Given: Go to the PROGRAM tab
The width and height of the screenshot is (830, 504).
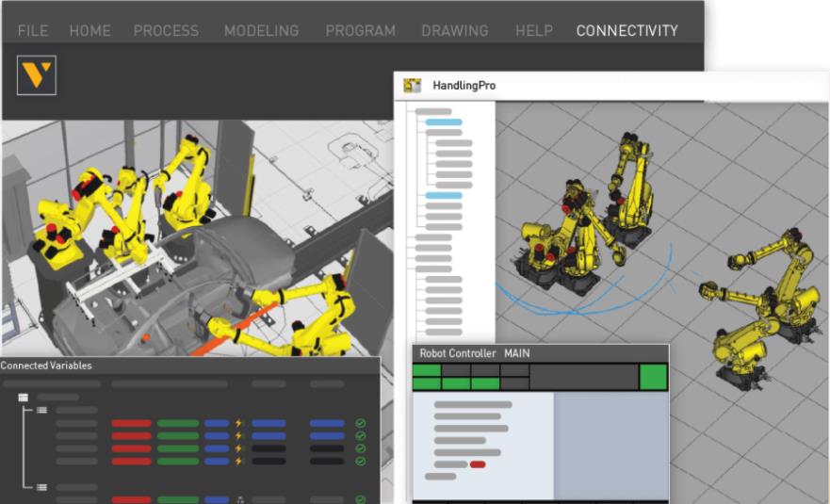Looking at the screenshot, I should [x=361, y=31].
